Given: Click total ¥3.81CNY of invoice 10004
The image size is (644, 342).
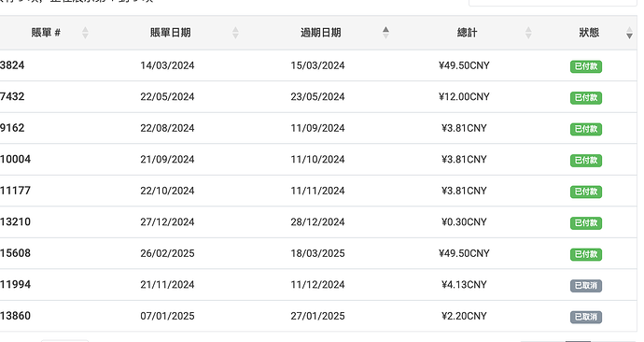Looking at the screenshot, I should tap(464, 159).
